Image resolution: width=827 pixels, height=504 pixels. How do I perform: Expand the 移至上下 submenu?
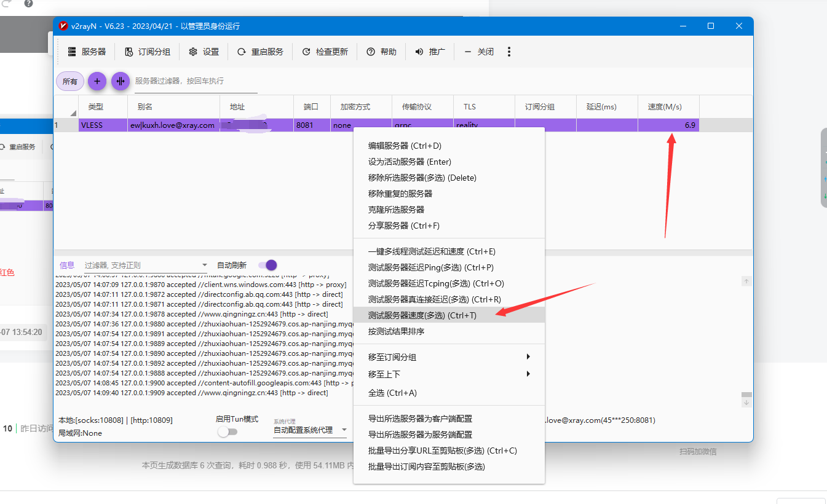point(449,374)
